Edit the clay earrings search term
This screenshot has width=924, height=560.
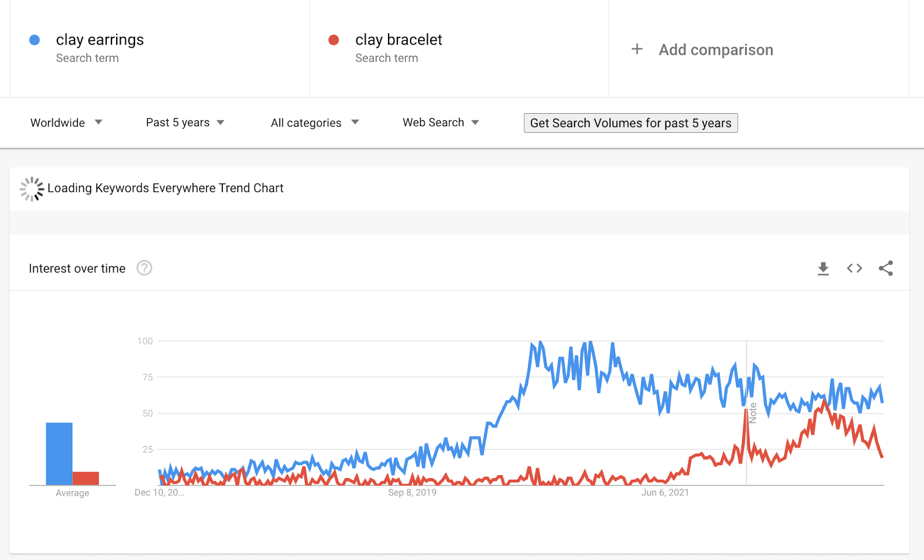[x=100, y=40]
